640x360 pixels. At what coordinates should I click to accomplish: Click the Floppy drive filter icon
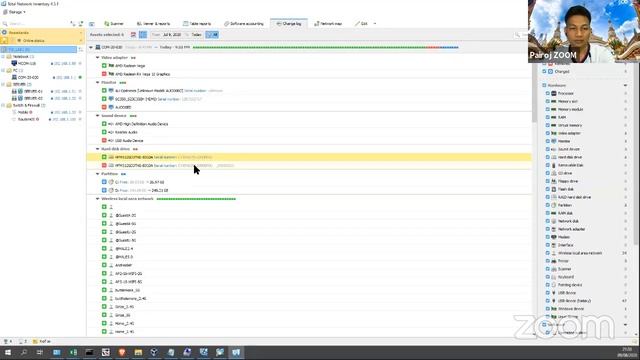tap(554, 181)
